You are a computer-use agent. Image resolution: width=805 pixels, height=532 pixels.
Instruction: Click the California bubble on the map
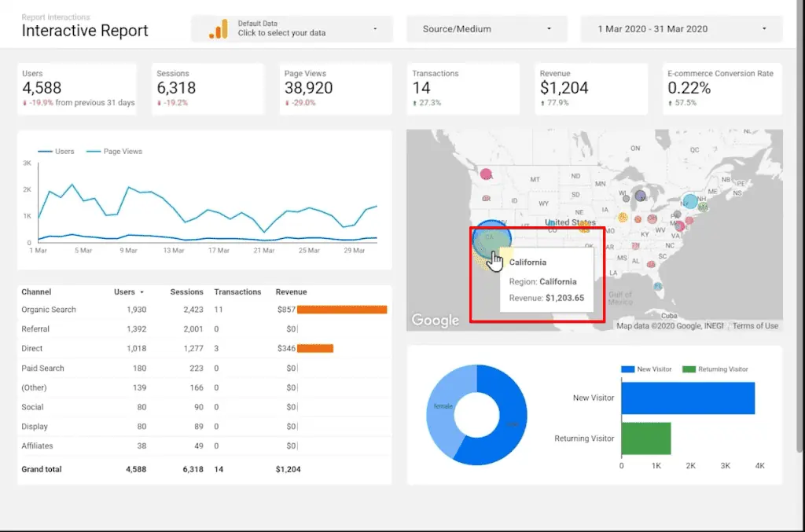click(494, 240)
